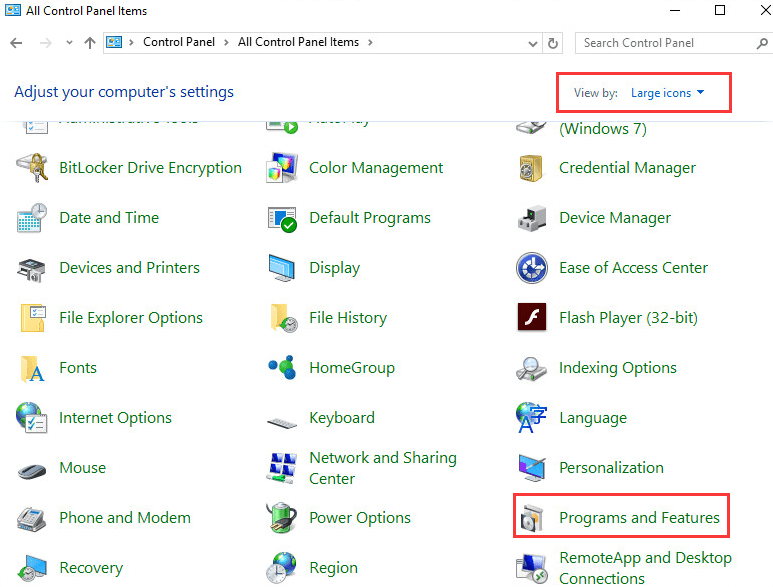Expand the recent locations arrow beside Forward

coord(69,43)
